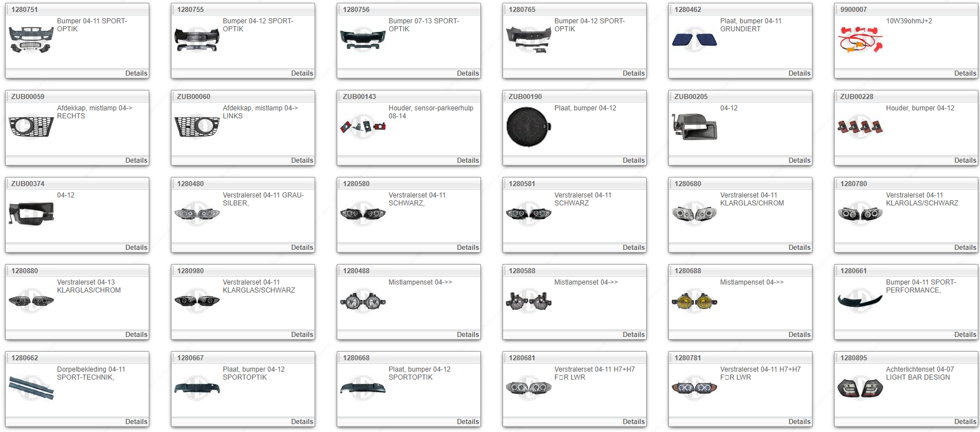Open Details for 1280588 Mistlampenset
Screen dimensions: 980x432
pyautogui.click(x=634, y=335)
